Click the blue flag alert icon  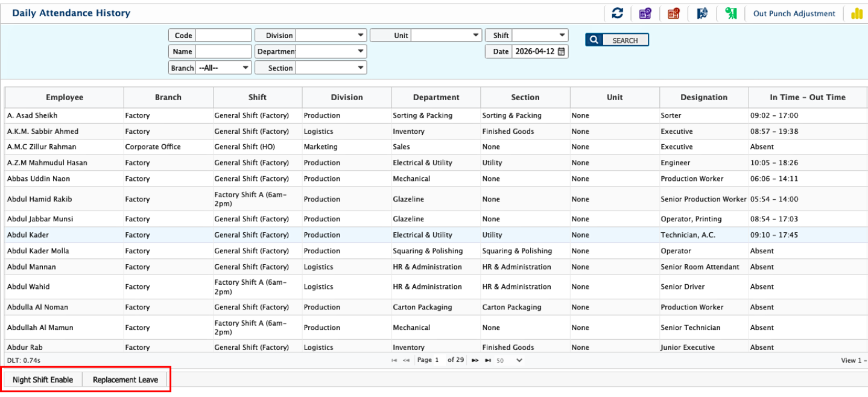(x=702, y=13)
